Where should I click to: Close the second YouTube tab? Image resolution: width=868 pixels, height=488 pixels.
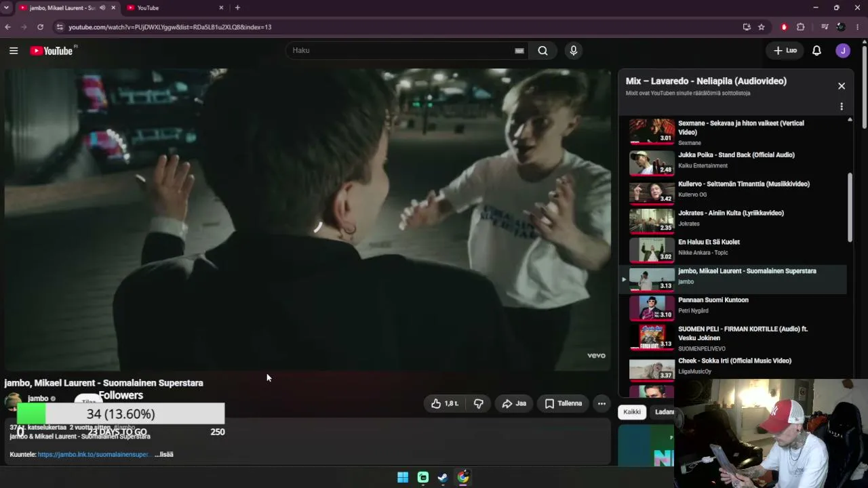[x=221, y=7]
